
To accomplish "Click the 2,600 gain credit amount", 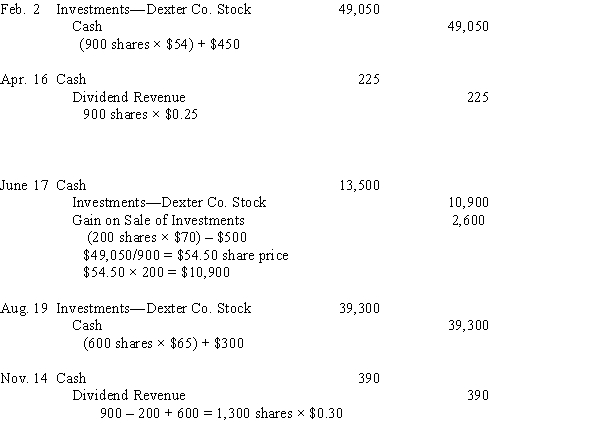I will [x=468, y=220].
